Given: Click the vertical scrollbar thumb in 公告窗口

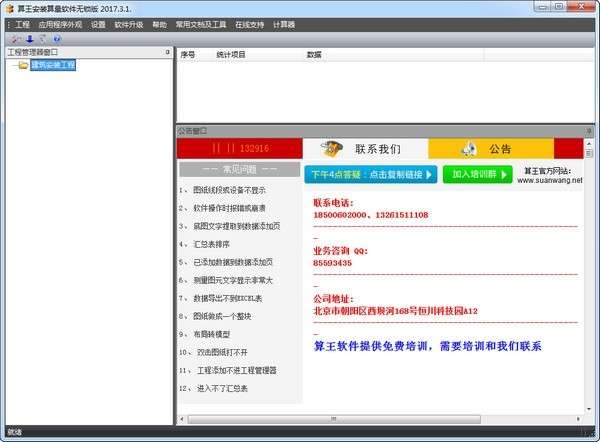Looking at the screenshot, I should pyautogui.click(x=589, y=153).
